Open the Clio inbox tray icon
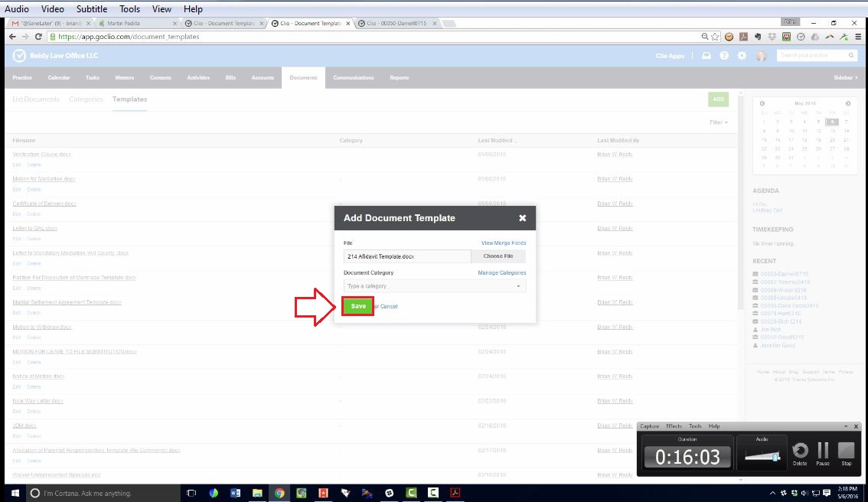This screenshot has height=502, width=868. point(706,56)
